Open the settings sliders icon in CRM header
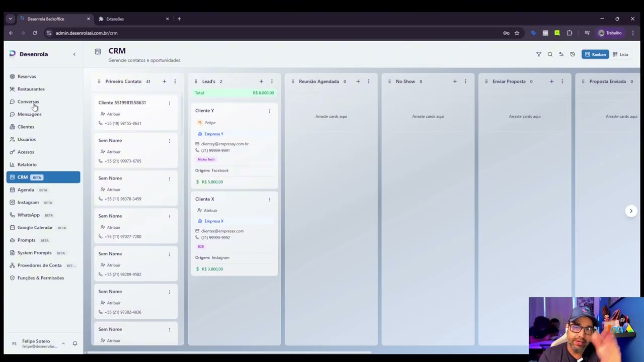Viewport: 644px width, 362px height. (x=561, y=54)
